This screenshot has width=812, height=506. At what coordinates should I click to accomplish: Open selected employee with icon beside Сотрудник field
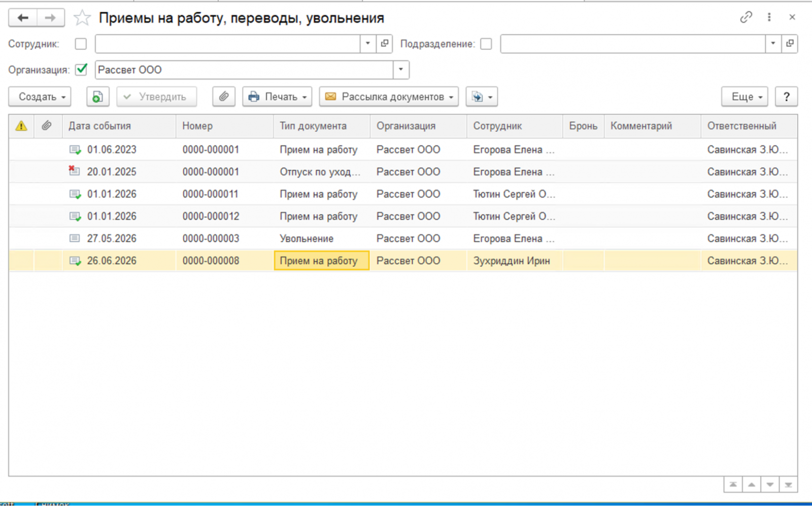click(x=385, y=44)
